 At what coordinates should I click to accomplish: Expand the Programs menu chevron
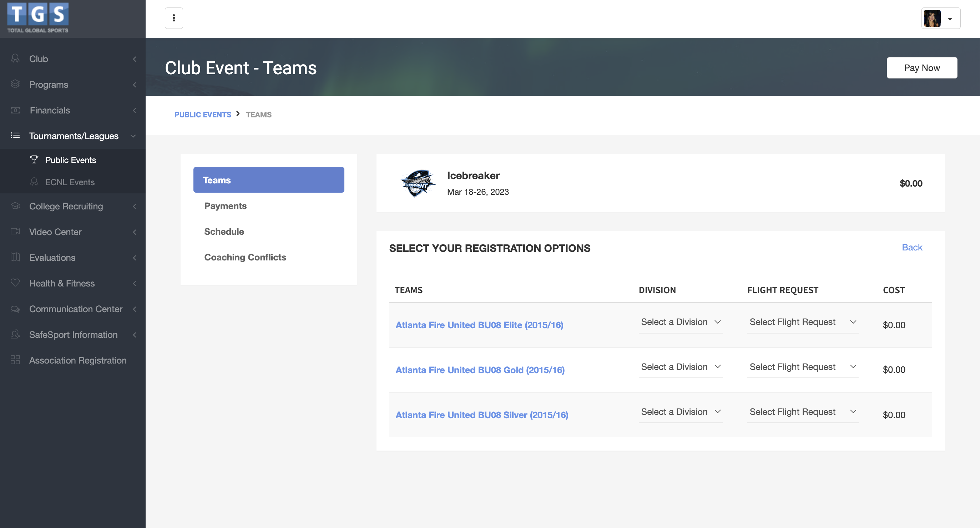134,85
